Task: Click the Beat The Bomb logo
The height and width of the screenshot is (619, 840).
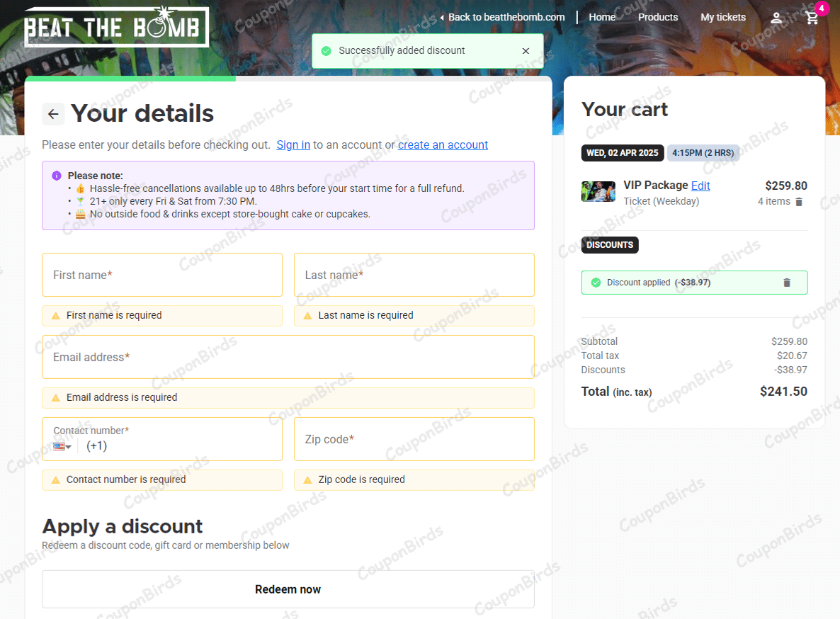Action: (x=115, y=27)
